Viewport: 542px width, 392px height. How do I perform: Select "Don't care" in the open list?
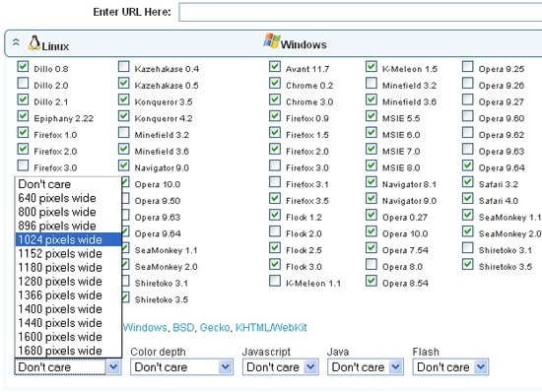pyautogui.click(x=68, y=184)
